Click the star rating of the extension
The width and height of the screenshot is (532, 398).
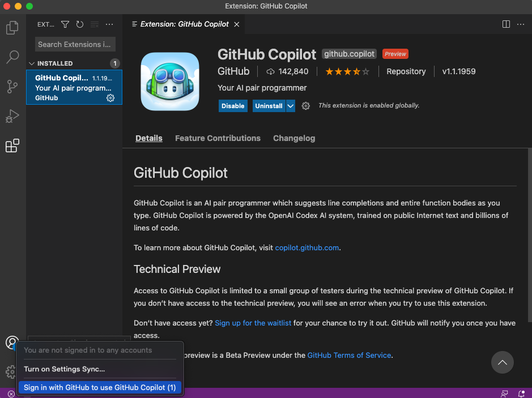[347, 71]
